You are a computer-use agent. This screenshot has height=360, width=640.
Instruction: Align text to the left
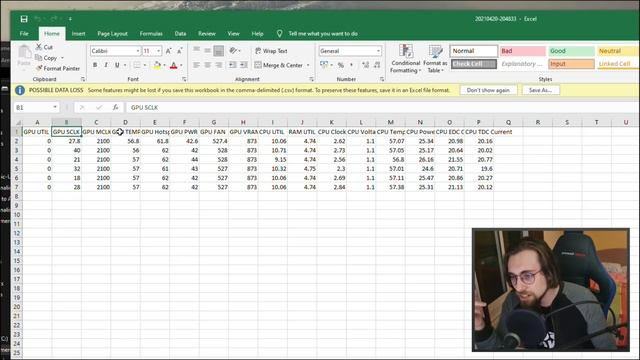pos(196,65)
